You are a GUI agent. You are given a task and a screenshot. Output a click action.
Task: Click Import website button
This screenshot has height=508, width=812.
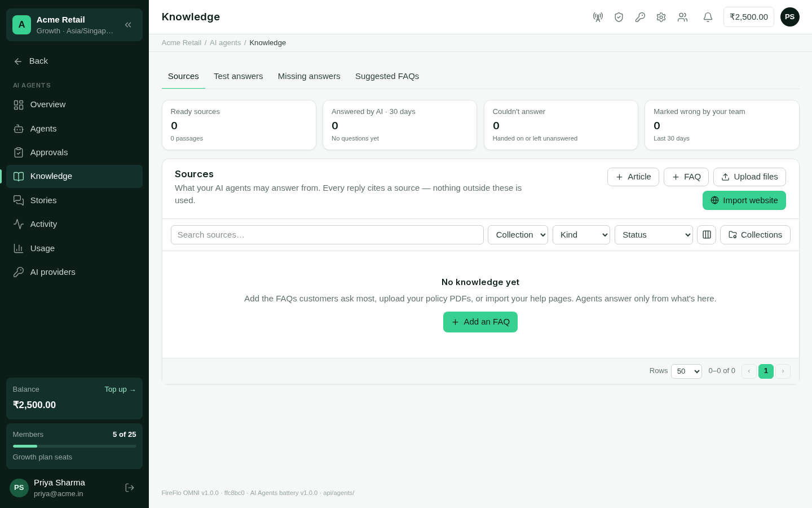point(744,200)
